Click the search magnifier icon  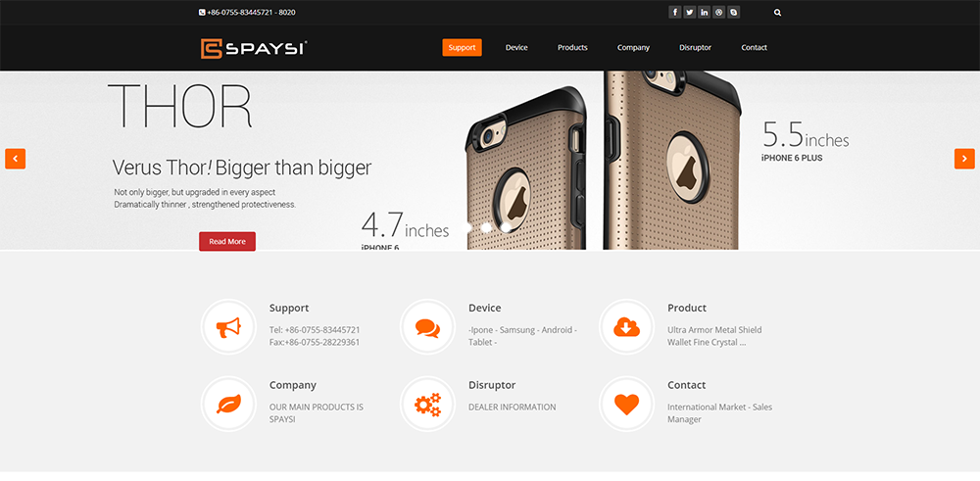(777, 13)
